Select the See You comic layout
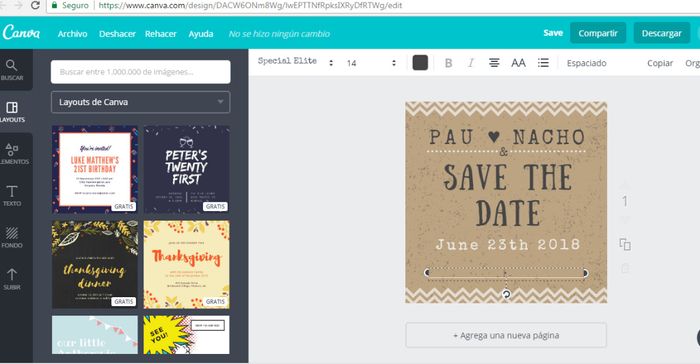 click(187, 335)
